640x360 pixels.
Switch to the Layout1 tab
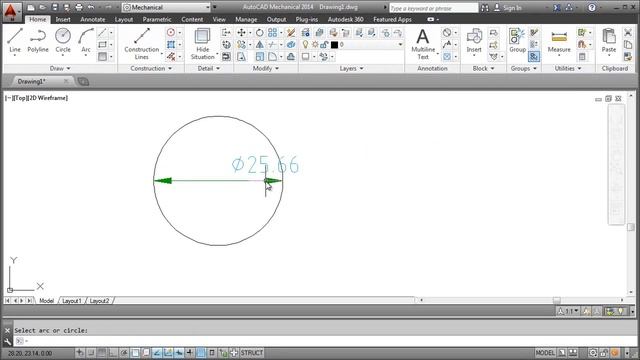click(71, 301)
